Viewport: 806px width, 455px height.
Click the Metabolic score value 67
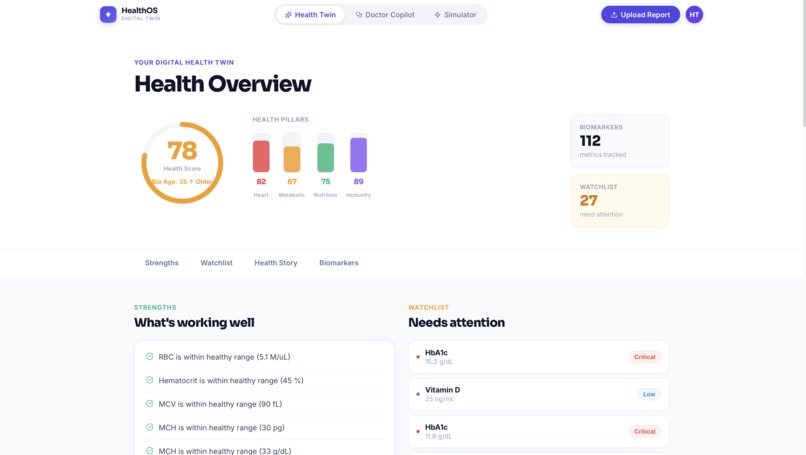(x=292, y=181)
